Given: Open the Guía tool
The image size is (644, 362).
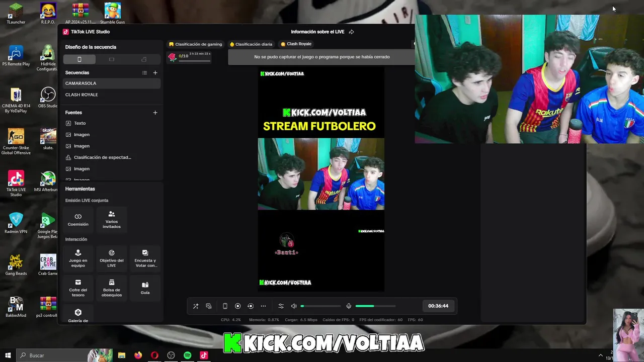Looking at the screenshot, I should click(x=145, y=288).
